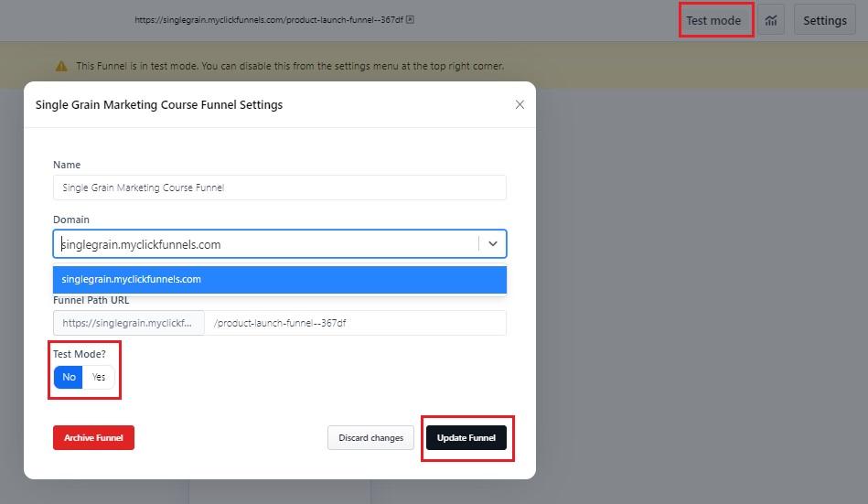Click the funnel path slug input
This screenshot has width=868, height=504.
click(x=355, y=323)
